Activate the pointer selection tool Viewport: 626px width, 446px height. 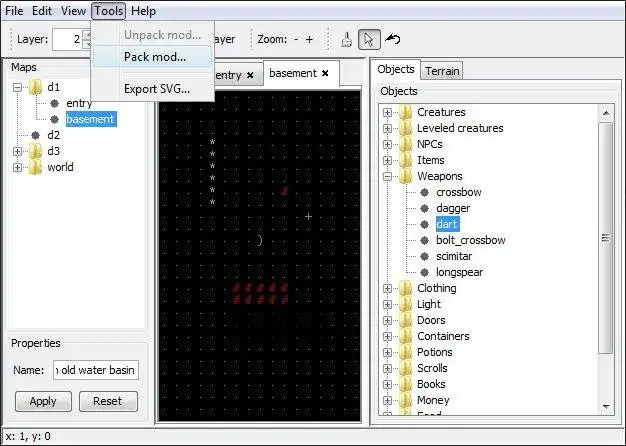369,40
